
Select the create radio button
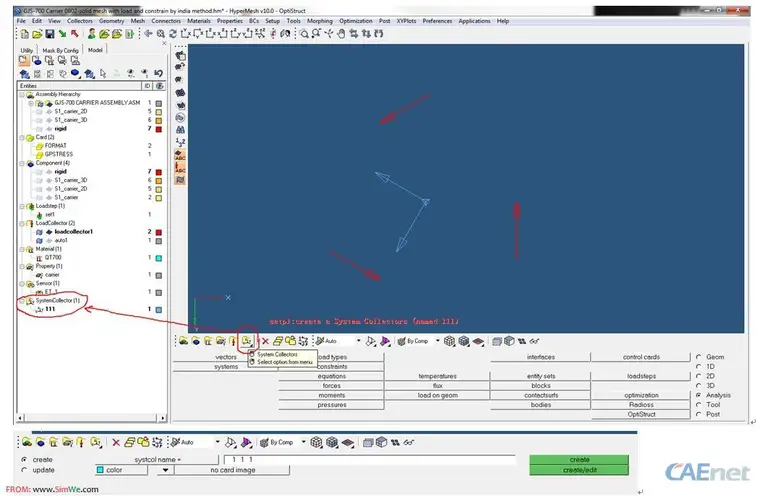coord(24,459)
